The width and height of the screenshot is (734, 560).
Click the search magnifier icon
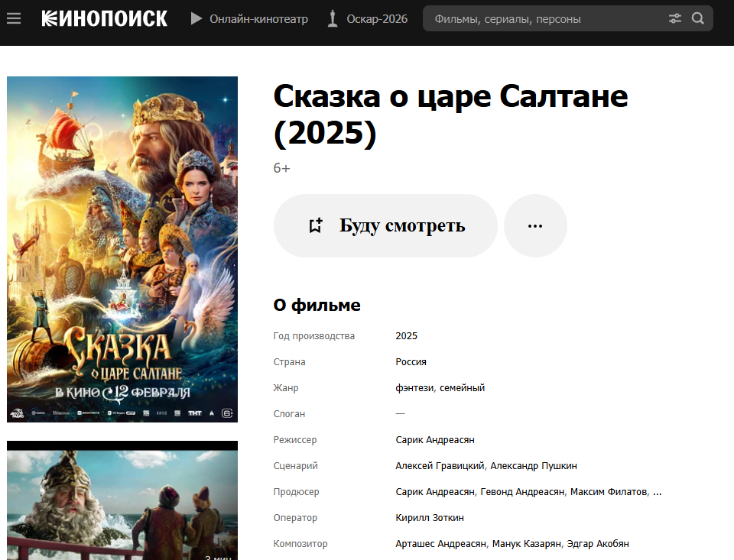click(x=697, y=18)
